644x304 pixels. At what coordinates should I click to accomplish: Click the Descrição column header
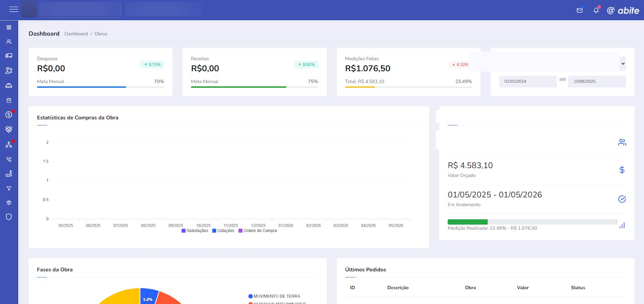(398, 288)
